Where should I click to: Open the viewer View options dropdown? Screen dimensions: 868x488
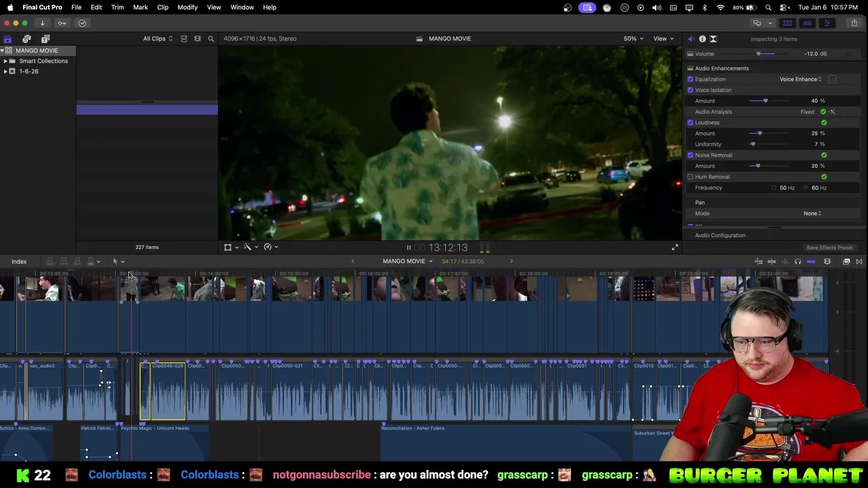(x=663, y=39)
